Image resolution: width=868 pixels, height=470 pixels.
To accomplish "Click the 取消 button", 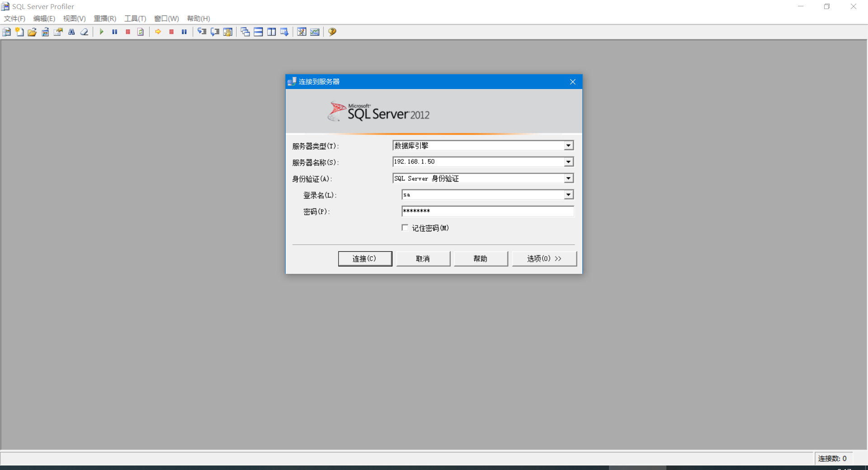I will 423,258.
